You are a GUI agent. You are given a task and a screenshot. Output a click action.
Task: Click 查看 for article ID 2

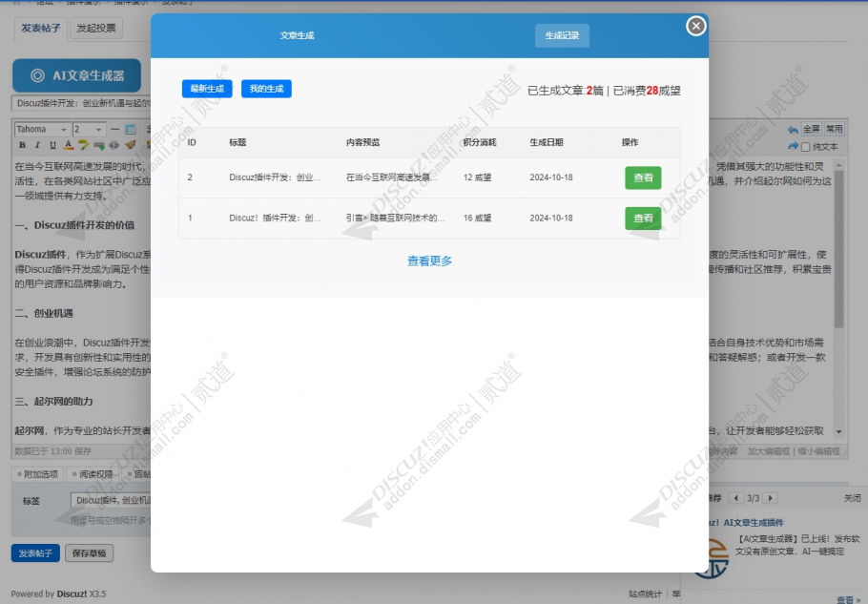click(643, 177)
